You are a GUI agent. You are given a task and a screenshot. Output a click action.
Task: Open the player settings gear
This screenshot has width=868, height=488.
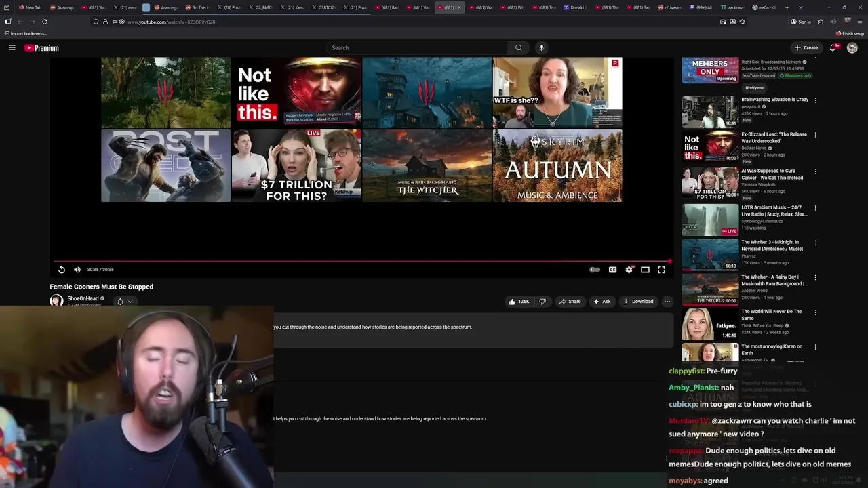(x=629, y=270)
